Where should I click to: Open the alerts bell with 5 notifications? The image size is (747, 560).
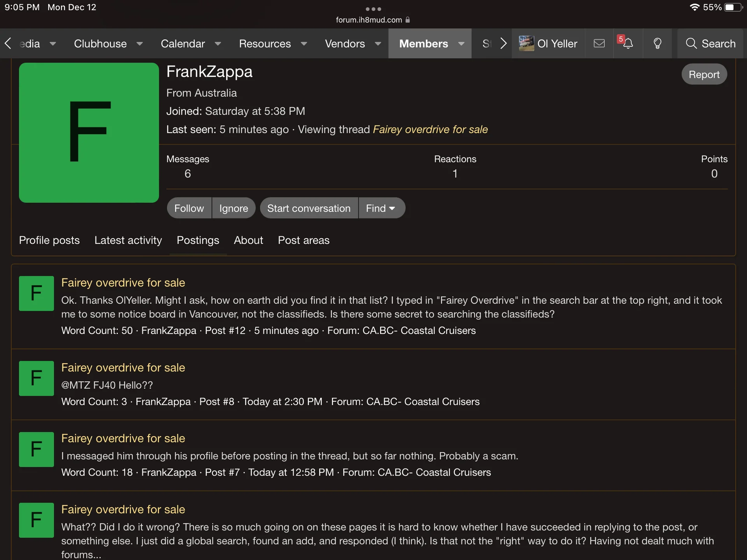pyautogui.click(x=627, y=44)
